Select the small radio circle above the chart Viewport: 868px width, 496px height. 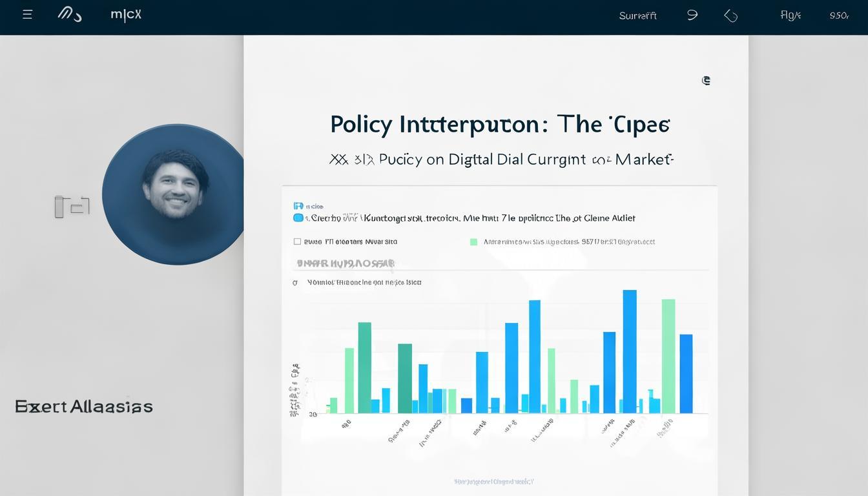[x=295, y=282]
